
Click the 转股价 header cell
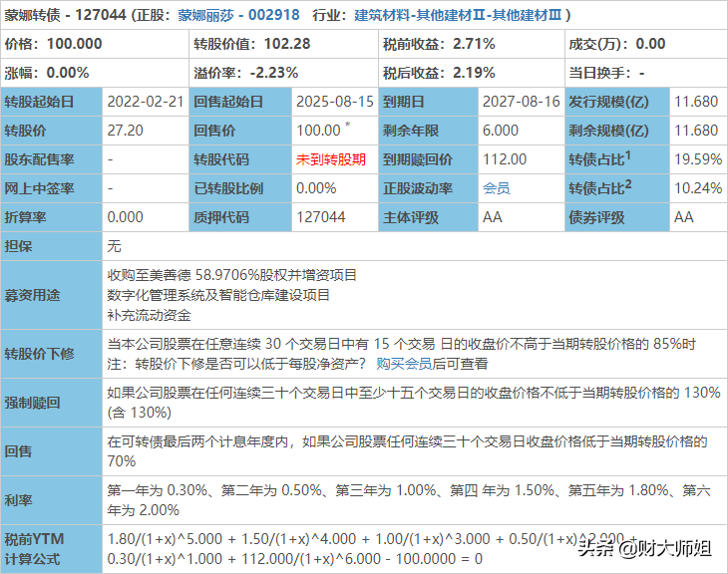point(52,131)
